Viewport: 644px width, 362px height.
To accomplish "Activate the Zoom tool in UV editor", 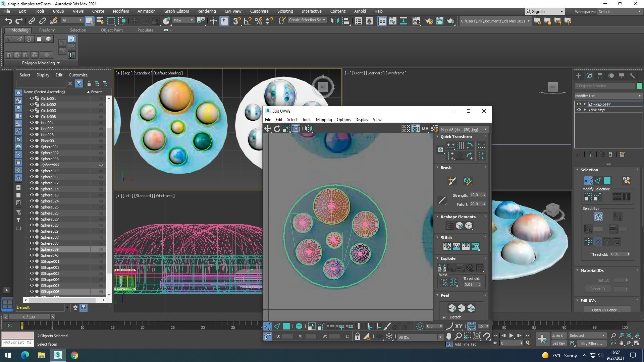I will (x=458, y=336).
